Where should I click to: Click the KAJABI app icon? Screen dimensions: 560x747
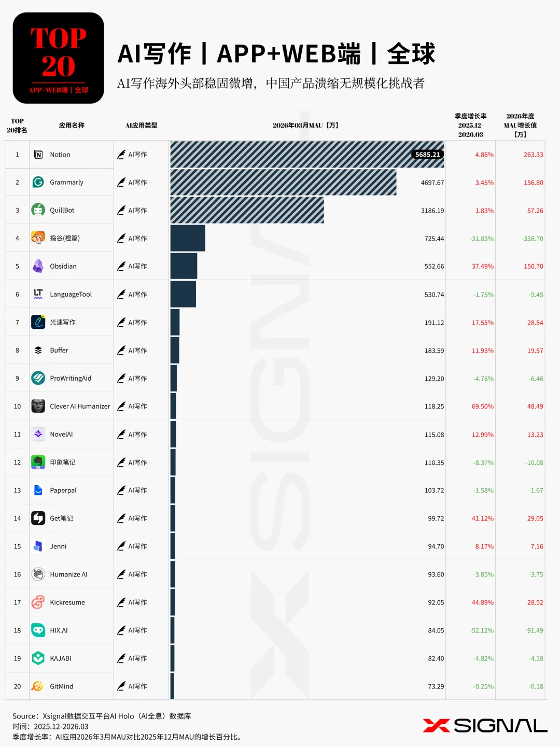click(x=38, y=658)
